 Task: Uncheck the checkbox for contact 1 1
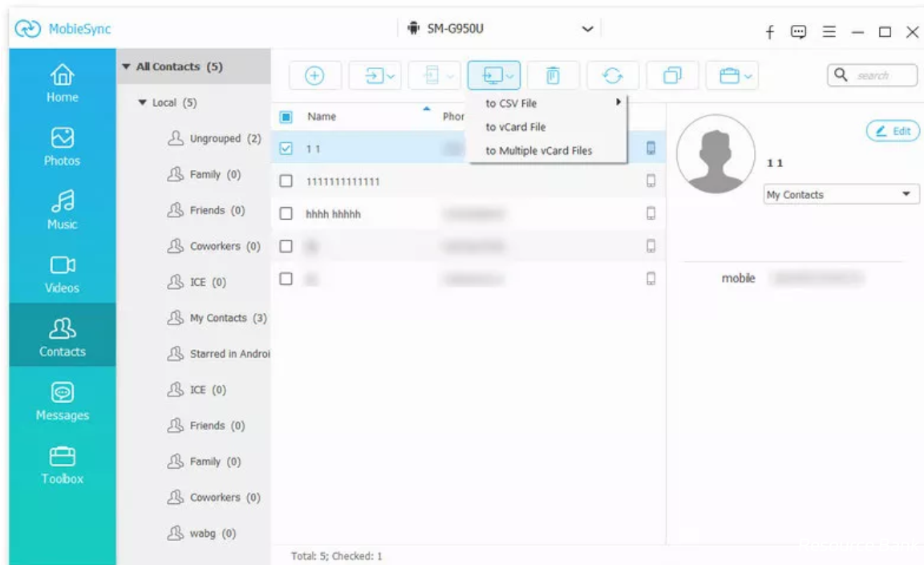pos(286,148)
